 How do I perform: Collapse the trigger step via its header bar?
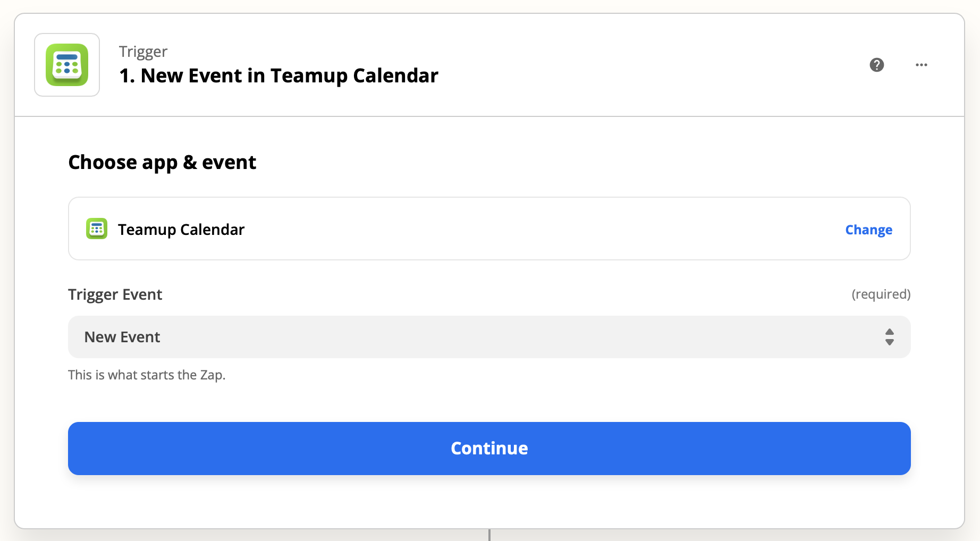tap(638, 65)
